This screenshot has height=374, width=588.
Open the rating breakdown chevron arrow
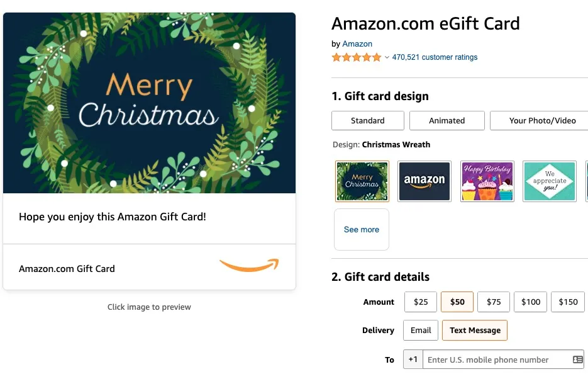pyautogui.click(x=387, y=57)
